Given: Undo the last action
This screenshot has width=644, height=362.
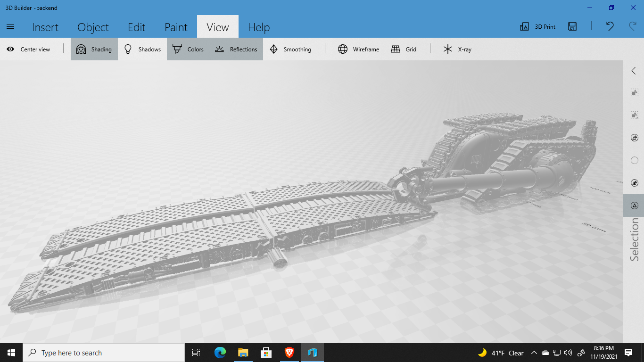Looking at the screenshot, I should (x=610, y=27).
